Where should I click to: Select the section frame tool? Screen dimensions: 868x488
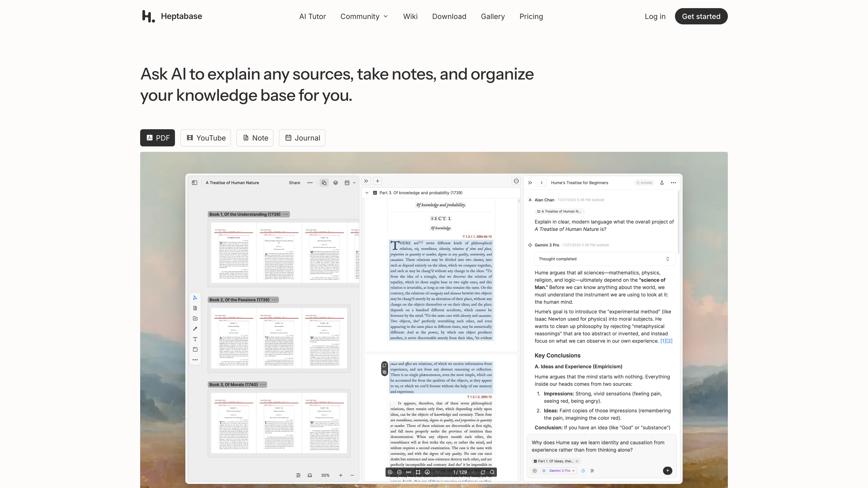point(195,349)
